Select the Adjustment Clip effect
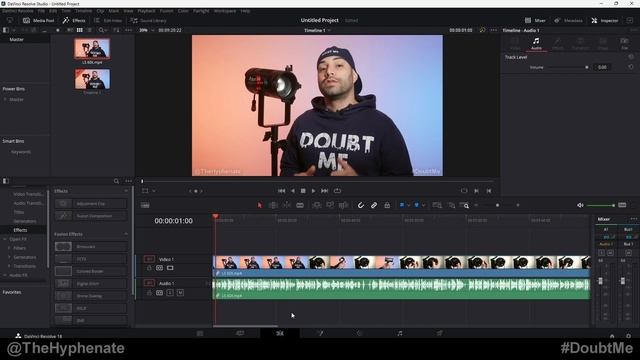 [x=91, y=203]
